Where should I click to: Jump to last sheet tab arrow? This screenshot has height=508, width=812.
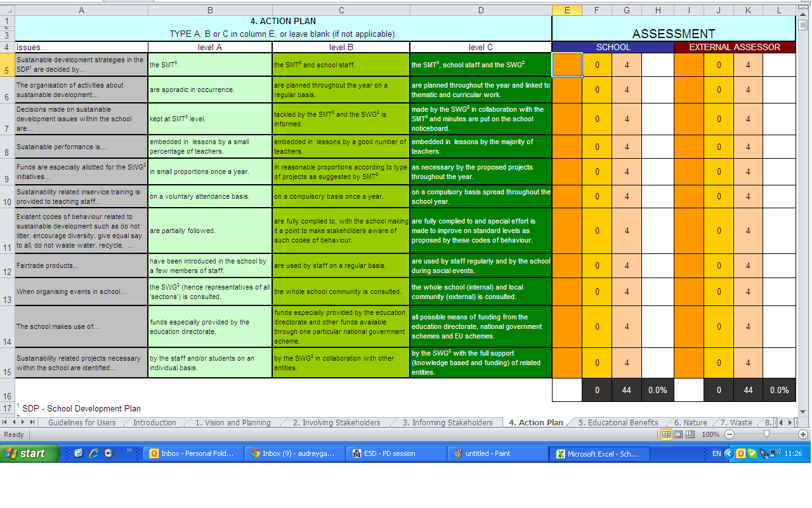tap(33, 422)
